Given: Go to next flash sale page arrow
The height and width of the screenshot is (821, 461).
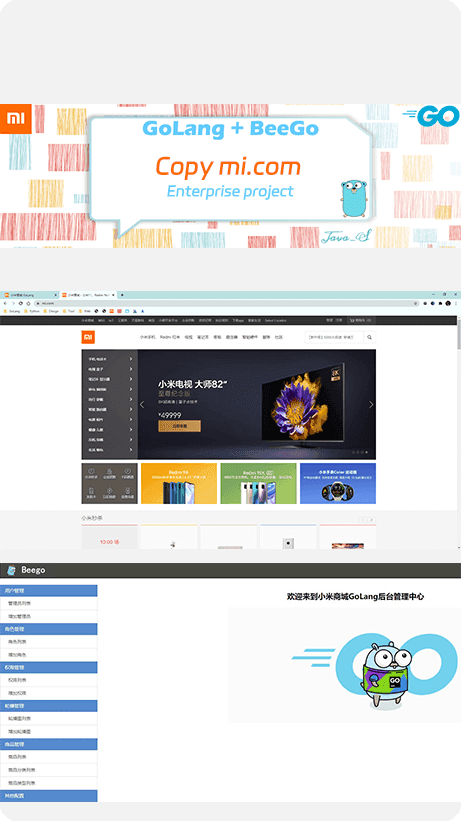Looking at the screenshot, I should click(371, 519).
